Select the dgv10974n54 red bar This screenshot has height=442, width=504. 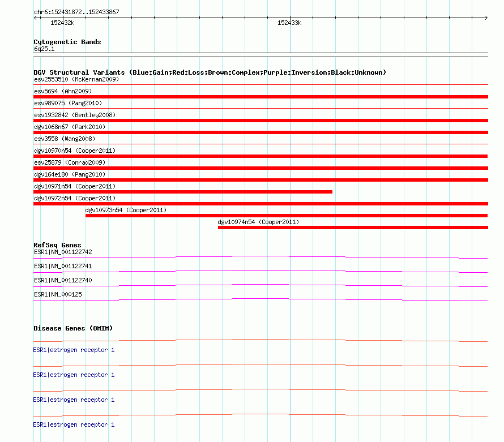click(x=353, y=228)
